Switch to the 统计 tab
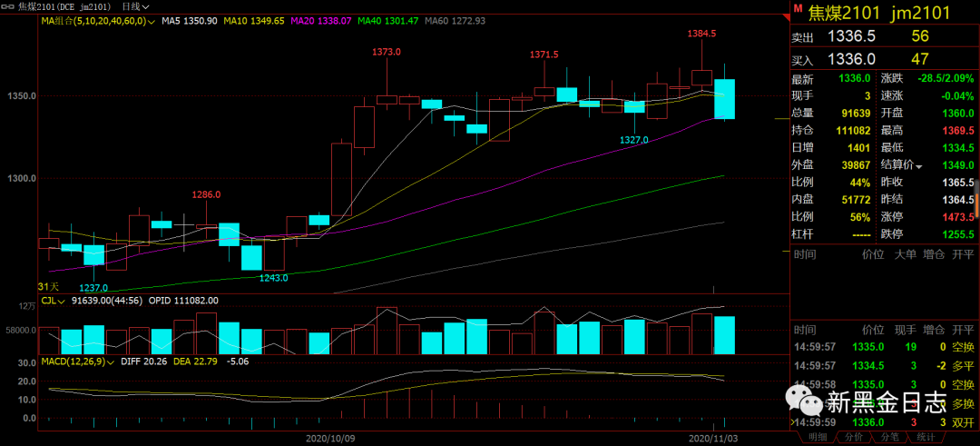 click(926, 437)
